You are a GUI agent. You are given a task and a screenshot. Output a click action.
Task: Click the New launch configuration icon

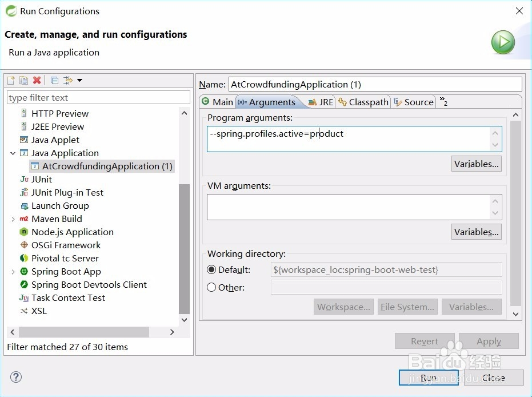click(11, 80)
